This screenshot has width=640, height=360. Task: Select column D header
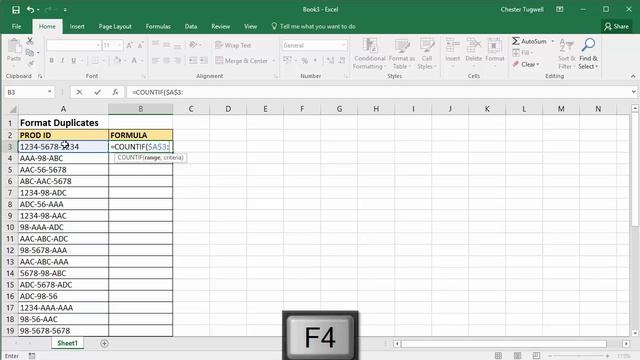pyautogui.click(x=228, y=109)
